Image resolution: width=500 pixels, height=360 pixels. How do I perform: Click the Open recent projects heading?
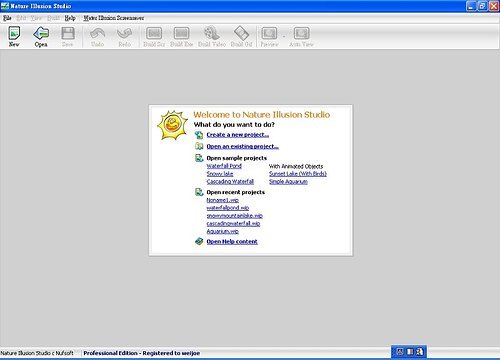[x=236, y=192]
